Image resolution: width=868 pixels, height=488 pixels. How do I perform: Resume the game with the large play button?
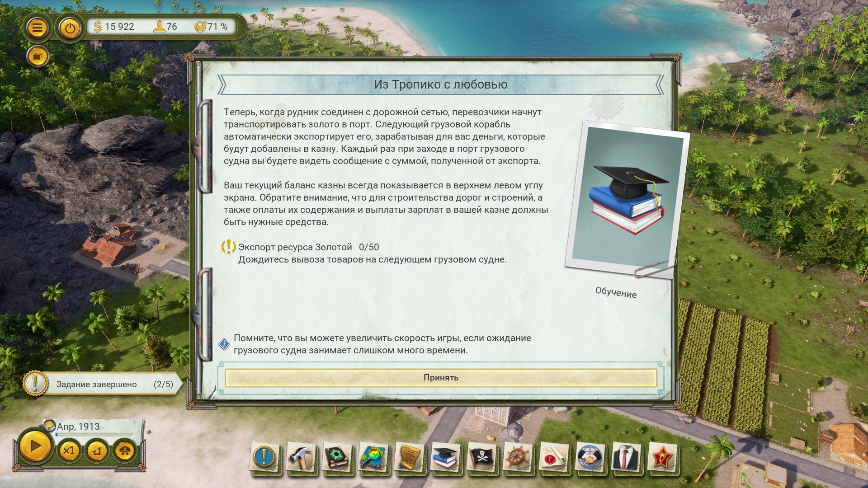tap(35, 446)
